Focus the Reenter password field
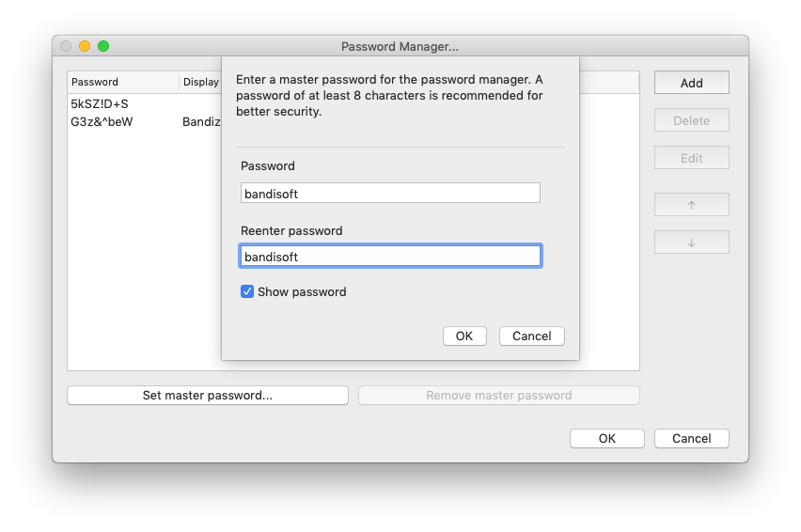Viewport: 801px width, 532px height. [390, 257]
